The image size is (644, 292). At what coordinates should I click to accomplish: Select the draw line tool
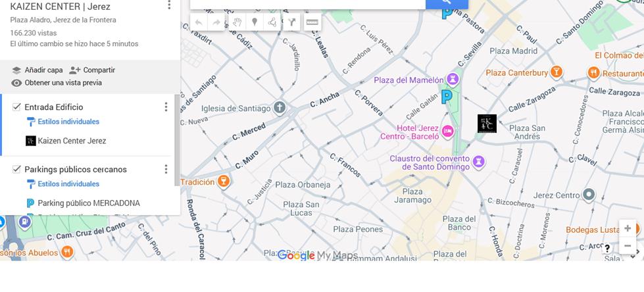tap(272, 22)
